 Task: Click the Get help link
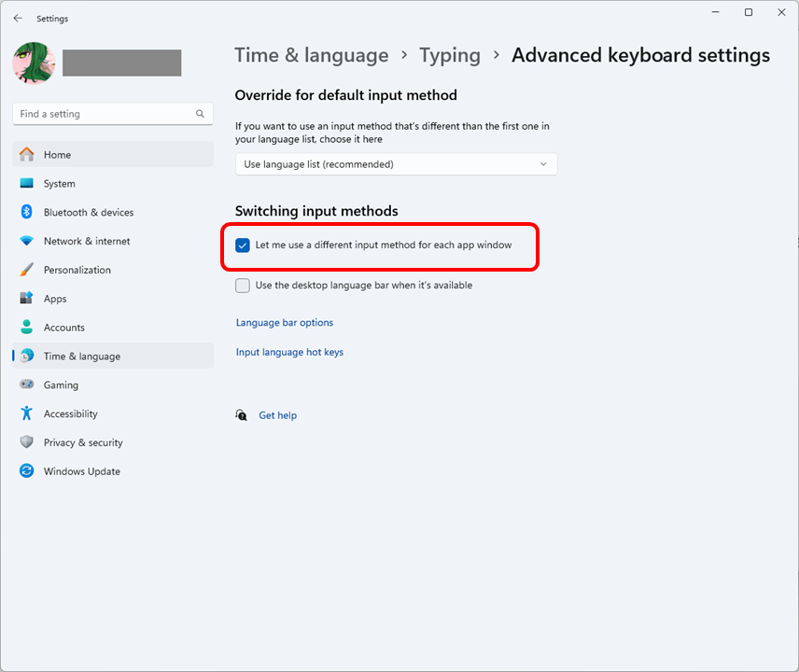pyautogui.click(x=277, y=415)
